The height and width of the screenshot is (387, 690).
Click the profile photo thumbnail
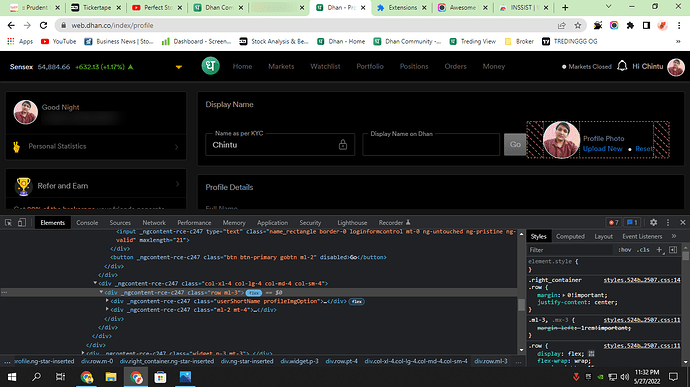pyautogui.click(x=561, y=140)
